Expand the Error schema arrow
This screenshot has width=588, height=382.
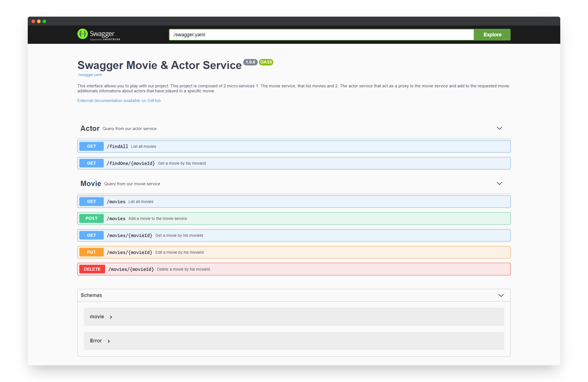pyautogui.click(x=109, y=341)
